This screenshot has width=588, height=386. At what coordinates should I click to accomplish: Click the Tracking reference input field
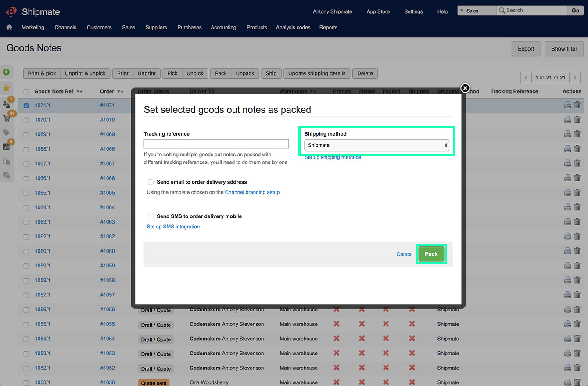tap(216, 144)
